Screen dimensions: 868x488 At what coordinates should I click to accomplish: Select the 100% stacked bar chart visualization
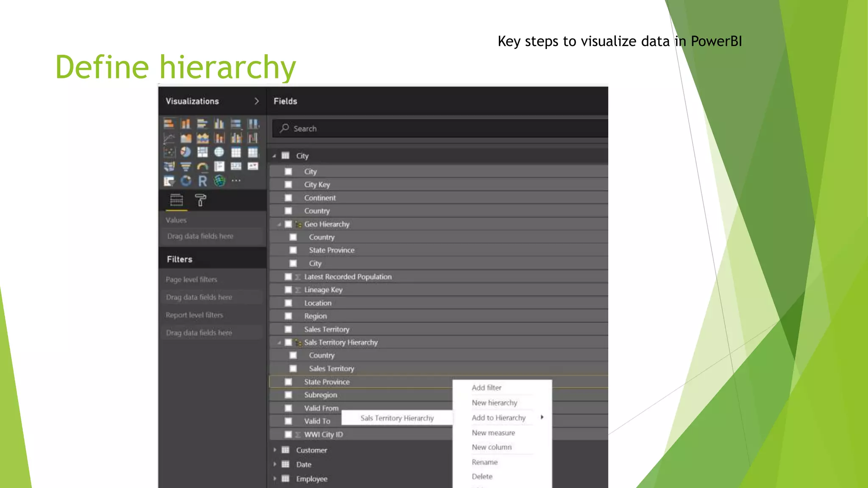(236, 124)
